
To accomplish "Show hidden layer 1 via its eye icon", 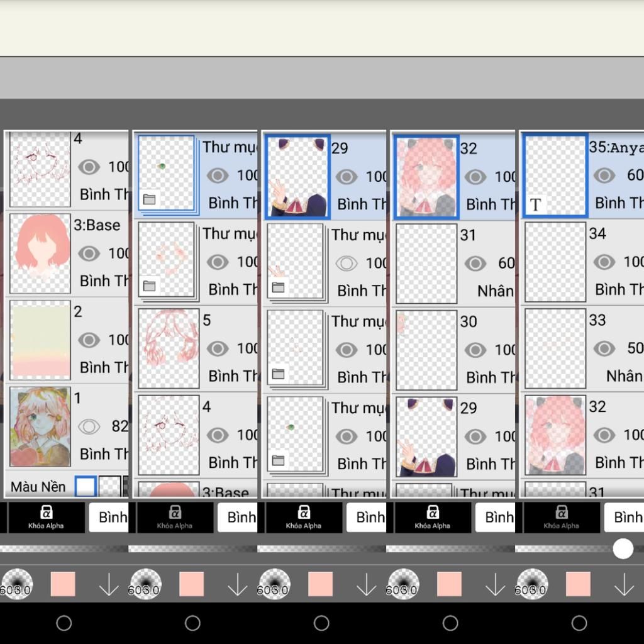I will click(89, 426).
